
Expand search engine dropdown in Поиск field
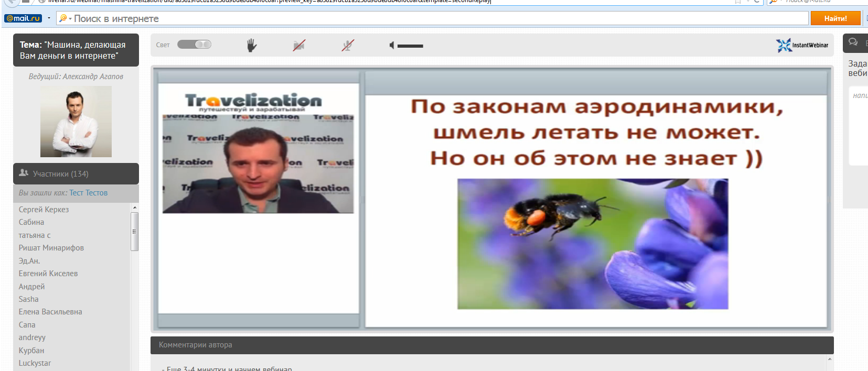tap(65, 18)
